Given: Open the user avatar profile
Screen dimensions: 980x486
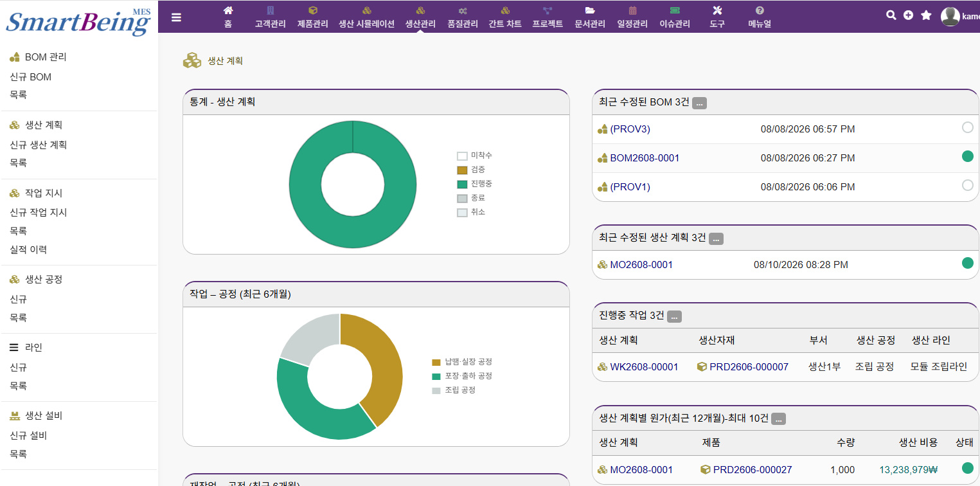Looking at the screenshot, I should (x=950, y=16).
